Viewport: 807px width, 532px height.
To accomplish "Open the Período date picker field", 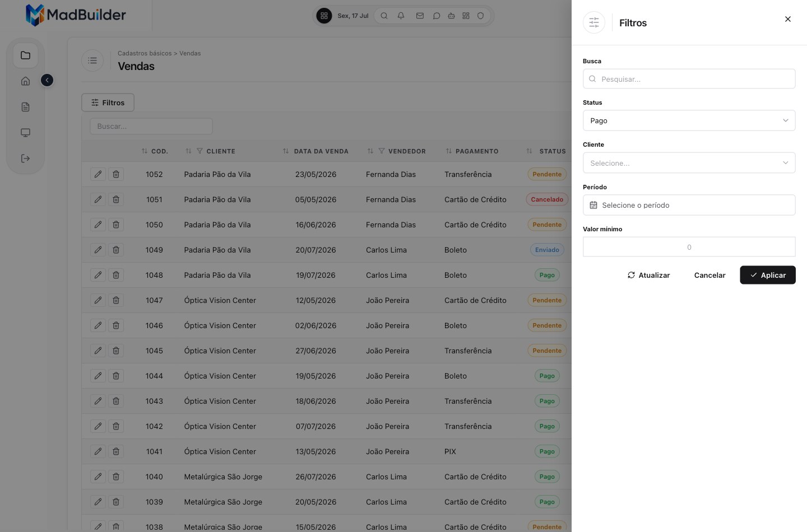I will click(x=689, y=205).
